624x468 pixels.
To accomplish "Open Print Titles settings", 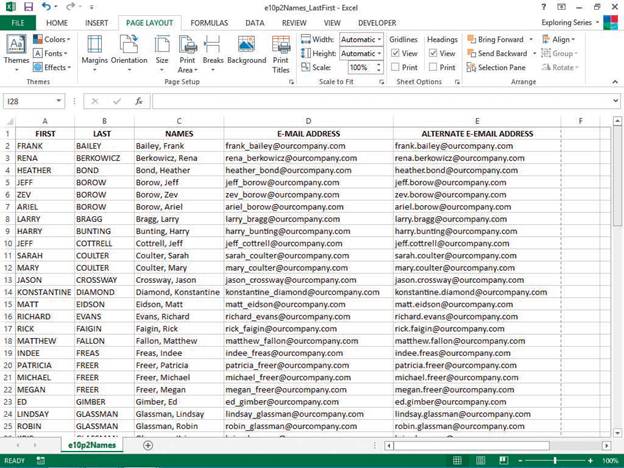I will [281, 52].
